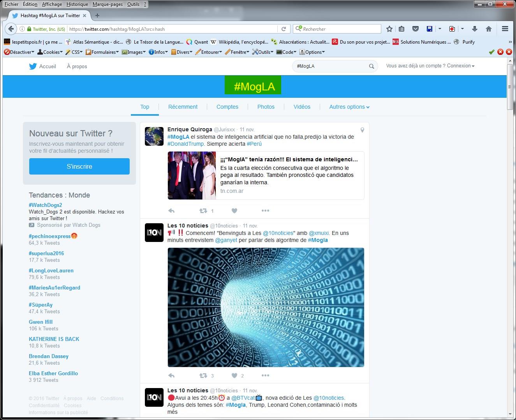Expand the Autres options dropdown
The image size is (516, 420).
pos(349,107)
